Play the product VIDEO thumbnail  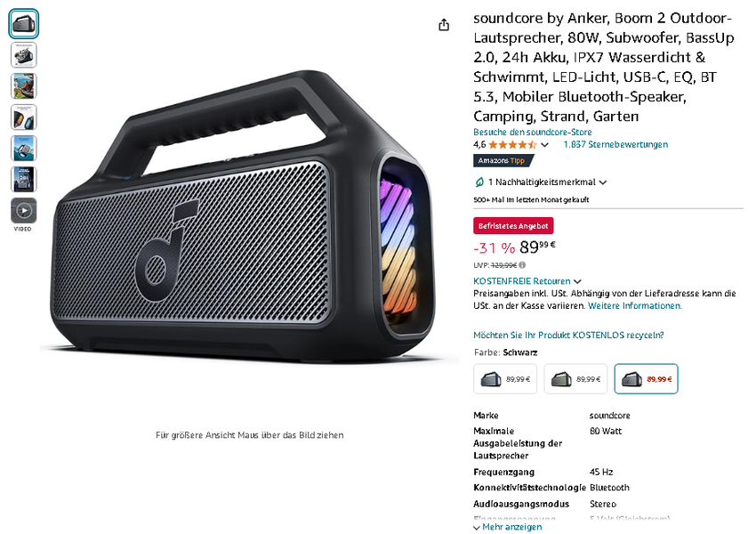point(24,211)
